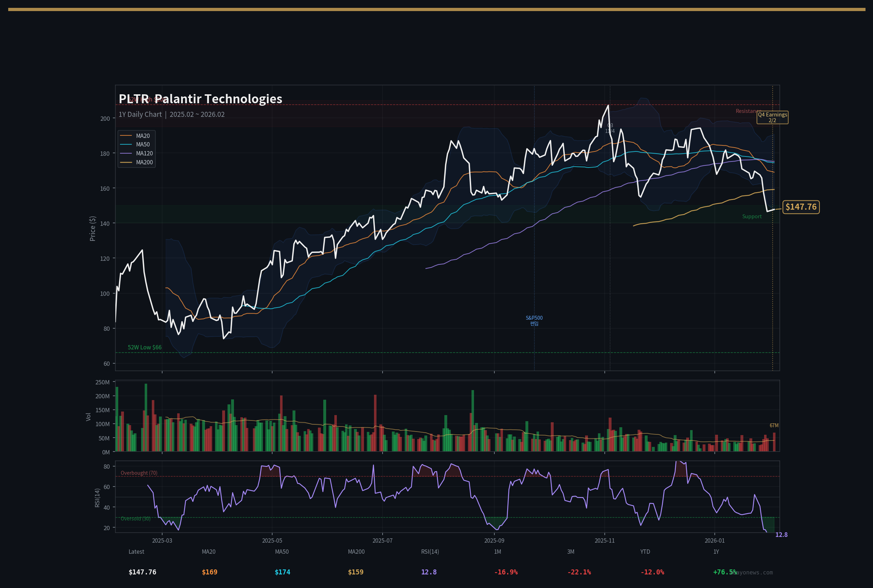Select MA120 in the chart legend
873x588 pixels.
pos(144,153)
